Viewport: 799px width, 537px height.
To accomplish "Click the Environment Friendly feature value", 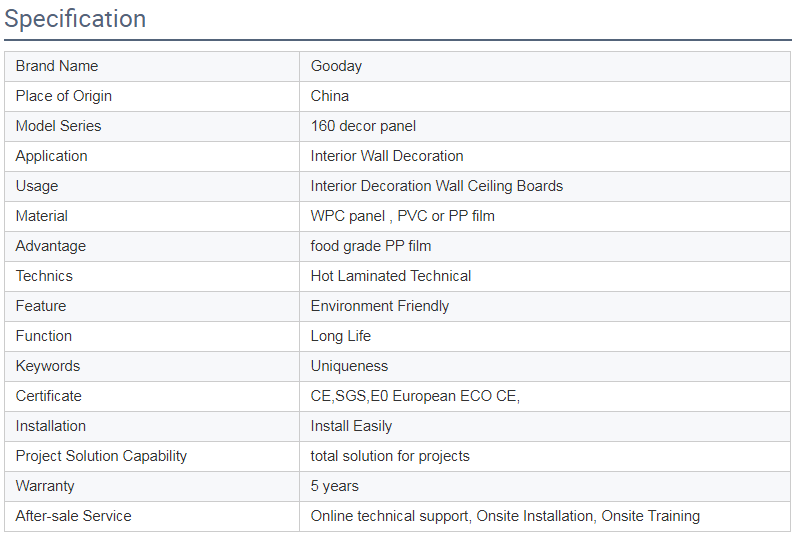I will coord(380,306).
